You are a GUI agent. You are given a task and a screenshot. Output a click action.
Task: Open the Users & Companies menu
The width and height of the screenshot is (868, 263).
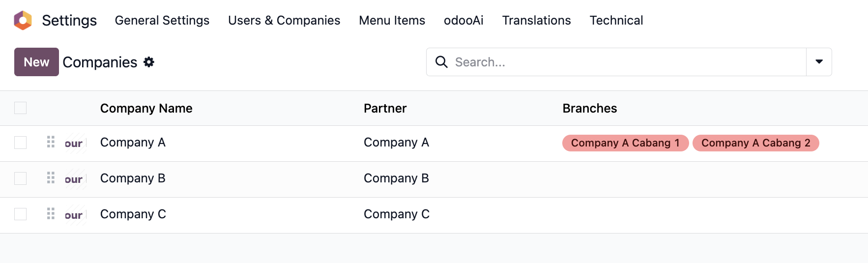click(284, 20)
